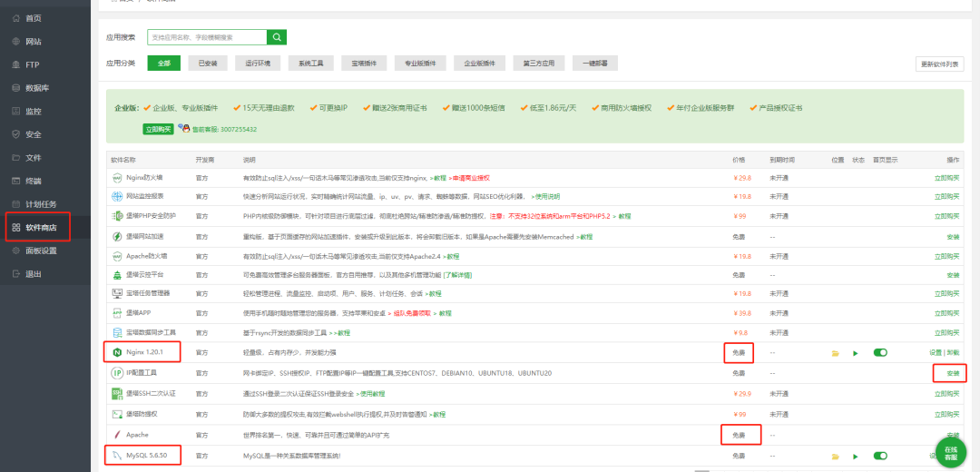Click the 网站监控报表 globe icon
The width and height of the screenshot is (980, 472).
[x=117, y=196]
